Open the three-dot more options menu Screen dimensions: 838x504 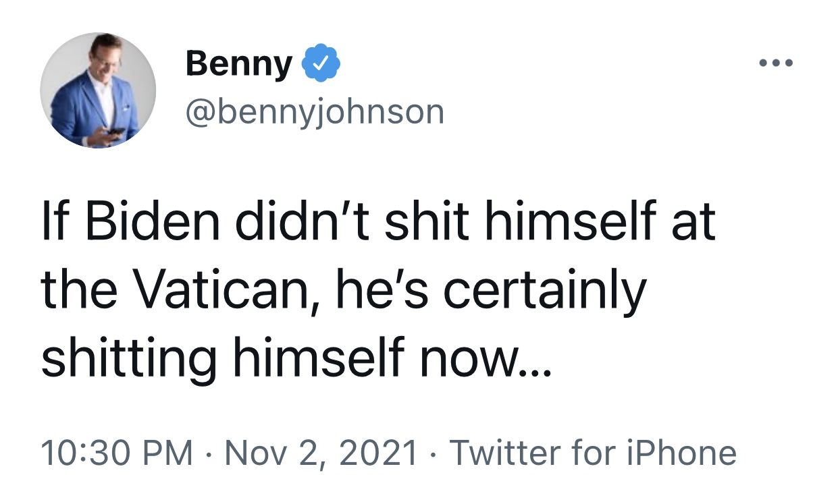pos(775,63)
